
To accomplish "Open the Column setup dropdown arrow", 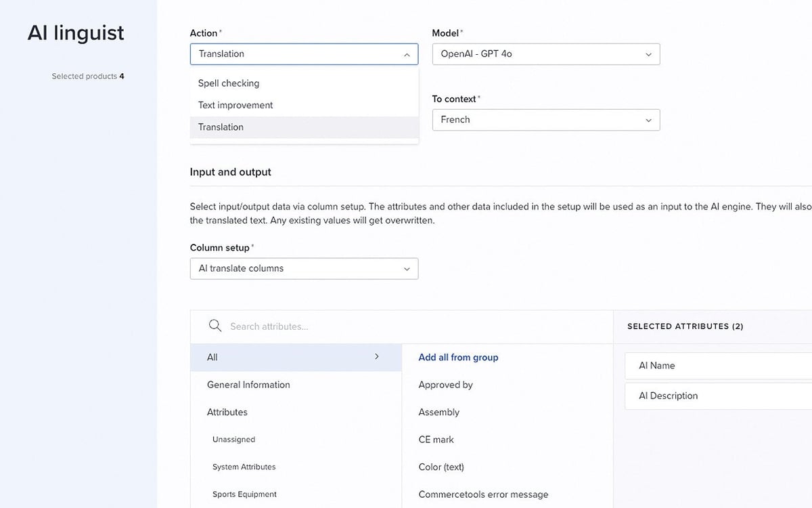I will (407, 269).
